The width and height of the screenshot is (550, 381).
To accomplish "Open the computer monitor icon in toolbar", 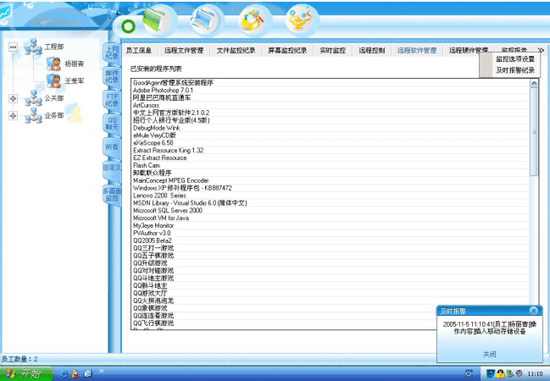I will pos(204,20).
